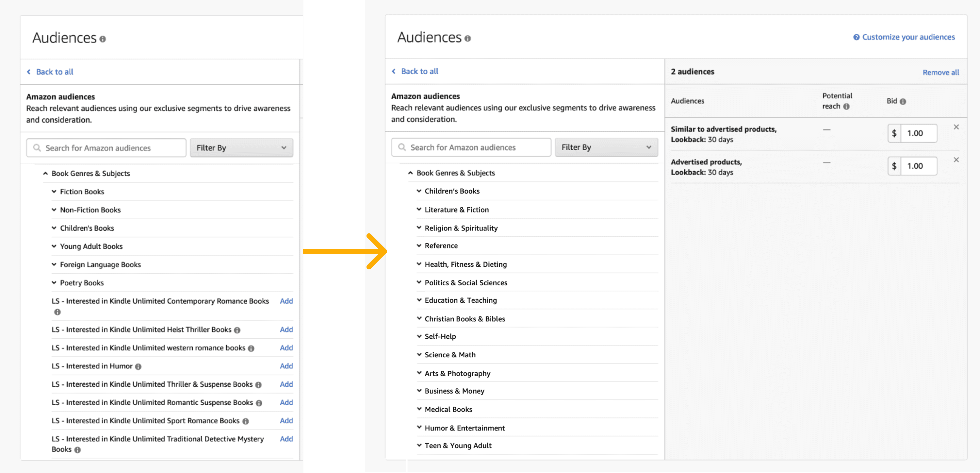Viewport: 980px width, 473px height.
Task: Click info icon next to Potential reach
Action: point(846,107)
